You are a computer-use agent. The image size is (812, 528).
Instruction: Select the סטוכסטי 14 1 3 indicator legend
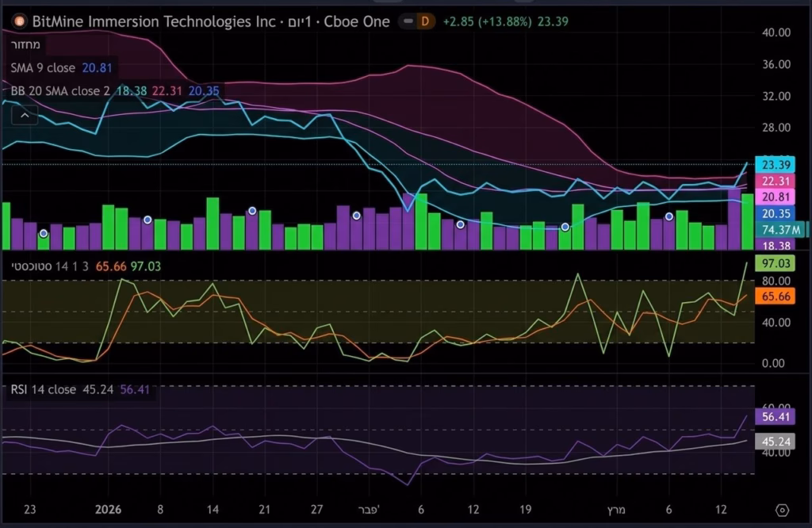click(x=48, y=267)
